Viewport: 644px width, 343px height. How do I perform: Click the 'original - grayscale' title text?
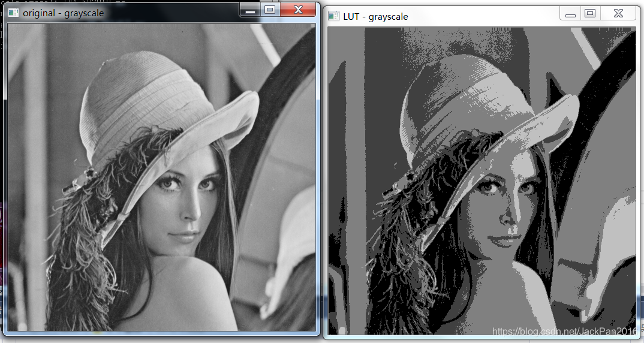click(63, 13)
